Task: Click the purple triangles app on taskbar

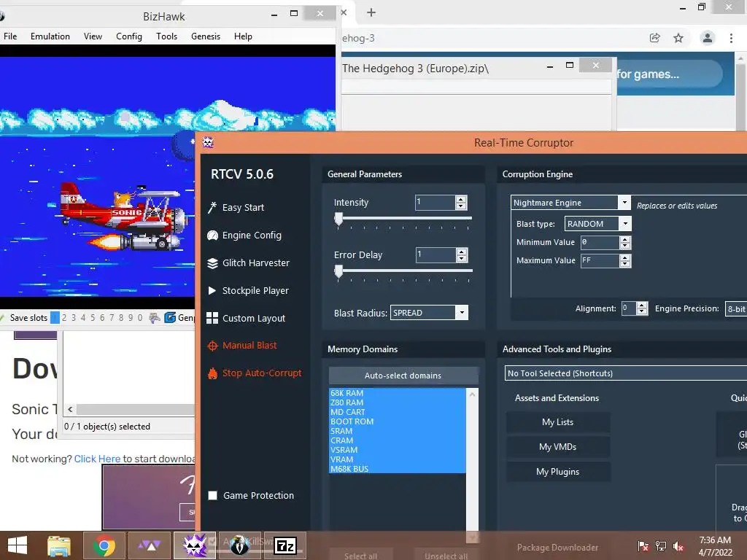Action: 150,545
